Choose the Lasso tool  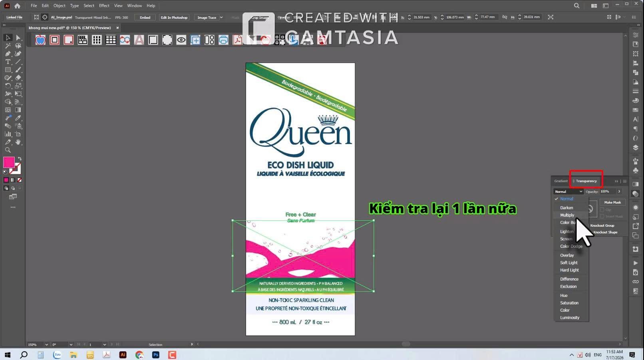(x=18, y=45)
